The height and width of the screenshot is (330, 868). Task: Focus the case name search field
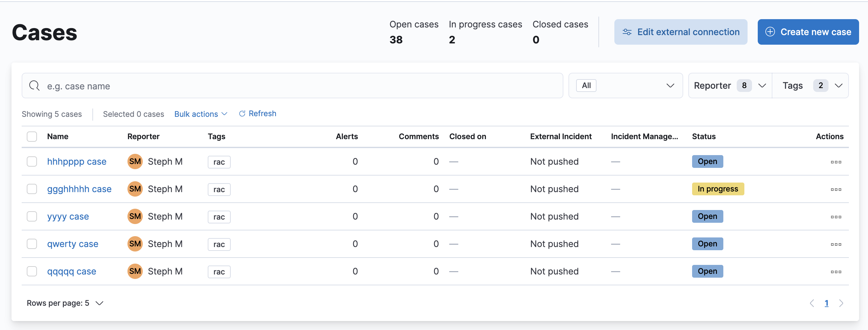tap(297, 86)
